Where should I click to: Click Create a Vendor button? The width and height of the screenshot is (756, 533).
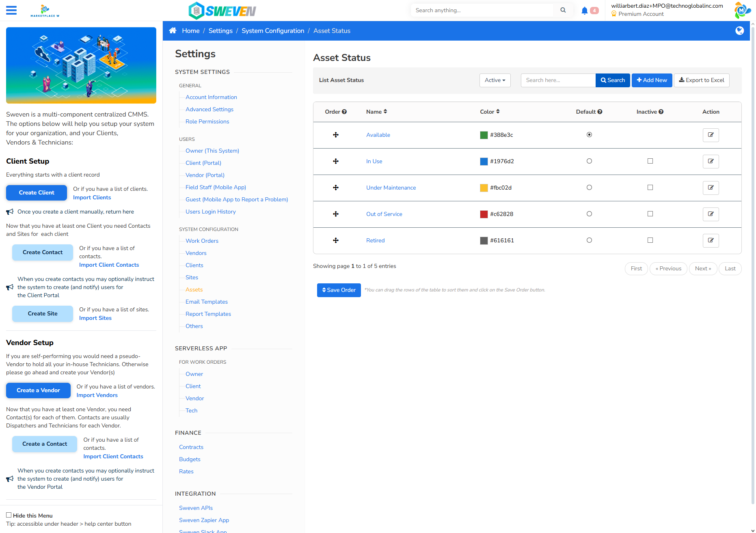[38, 391]
